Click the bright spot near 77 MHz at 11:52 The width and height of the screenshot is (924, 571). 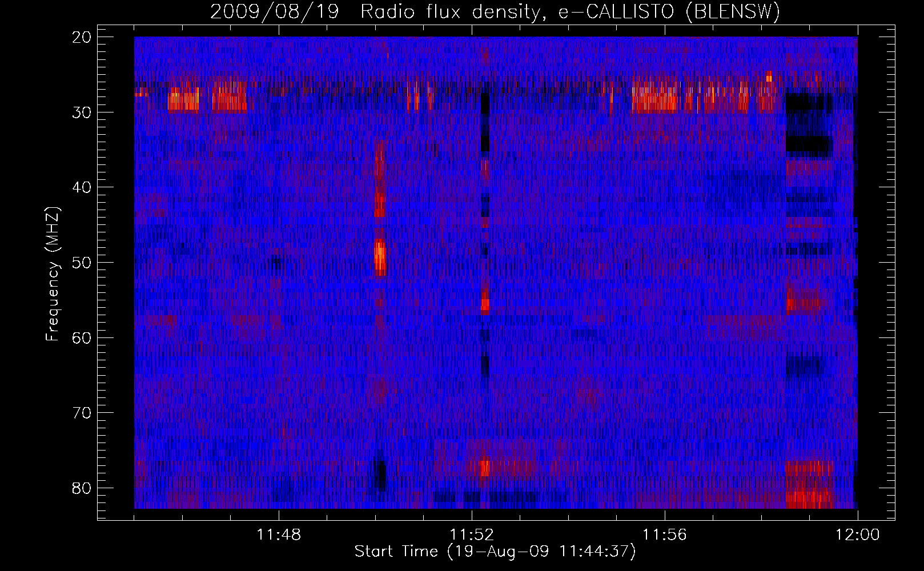[485, 468]
